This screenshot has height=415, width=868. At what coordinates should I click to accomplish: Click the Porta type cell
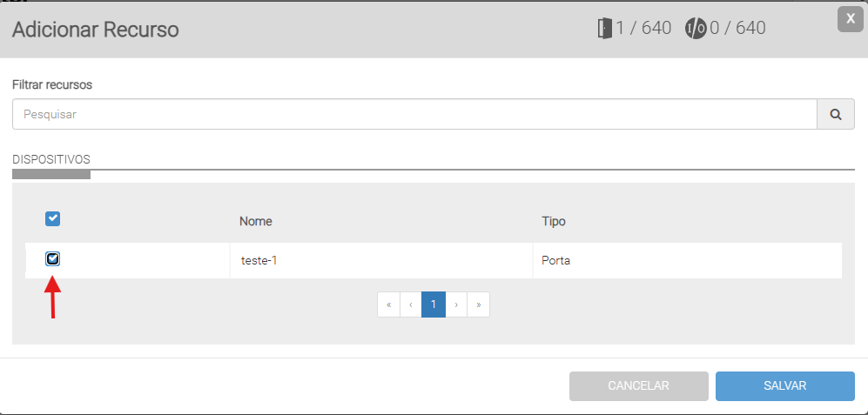coord(555,260)
